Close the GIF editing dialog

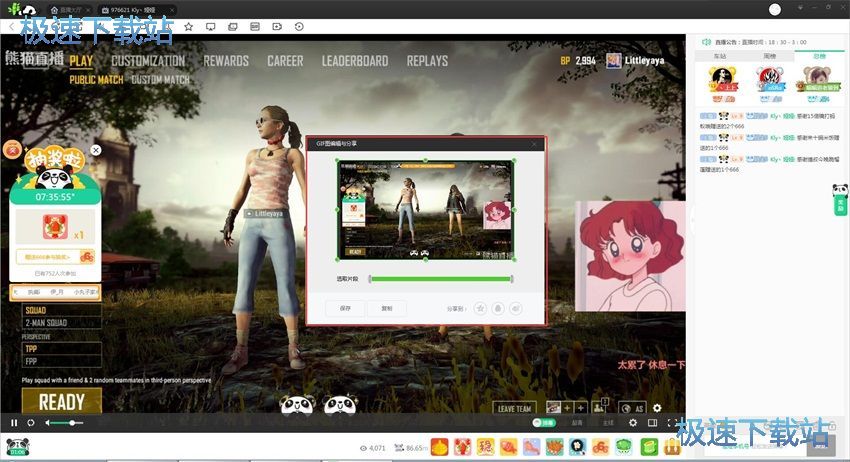534,144
